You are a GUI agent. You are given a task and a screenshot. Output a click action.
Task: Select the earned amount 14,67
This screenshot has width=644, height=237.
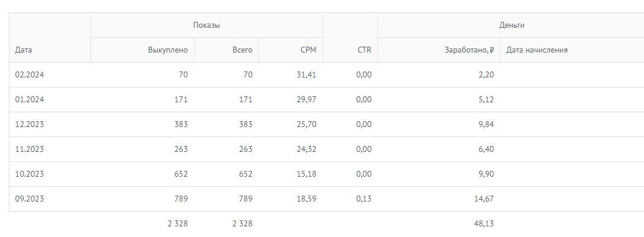pos(484,199)
